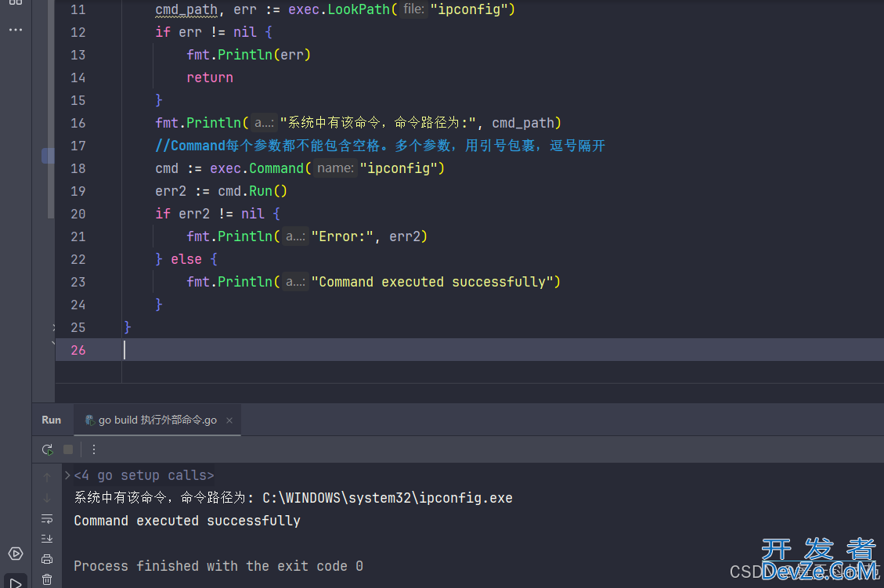
Task: Click "Command executed successfully" string in code
Action: pos(432,282)
